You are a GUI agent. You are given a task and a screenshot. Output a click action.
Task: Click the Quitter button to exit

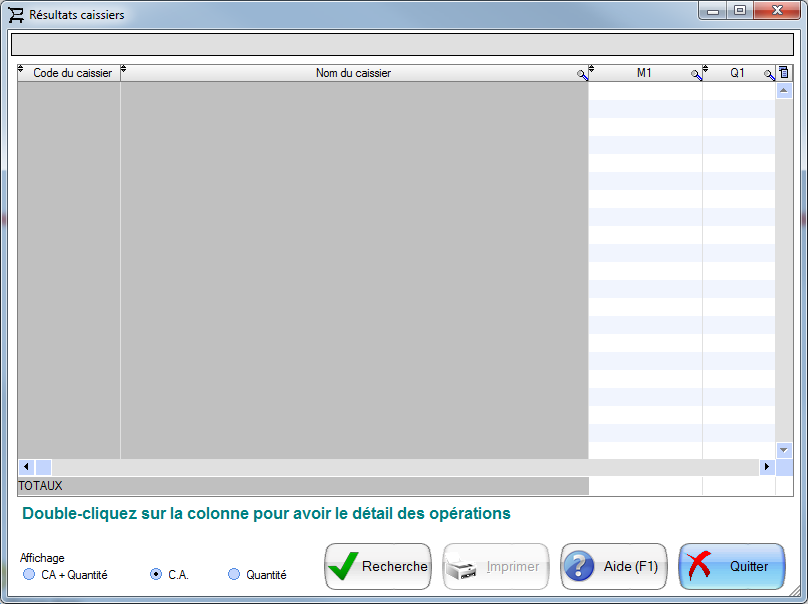click(x=731, y=566)
